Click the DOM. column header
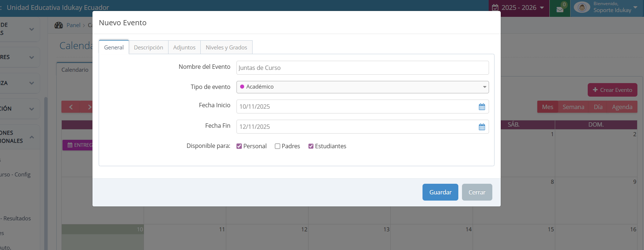Image resolution: width=644 pixels, height=250 pixels. point(596,125)
